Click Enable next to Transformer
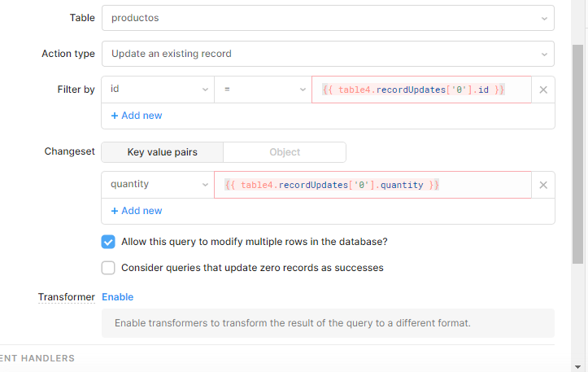The width and height of the screenshot is (588, 372). click(x=118, y=297)
